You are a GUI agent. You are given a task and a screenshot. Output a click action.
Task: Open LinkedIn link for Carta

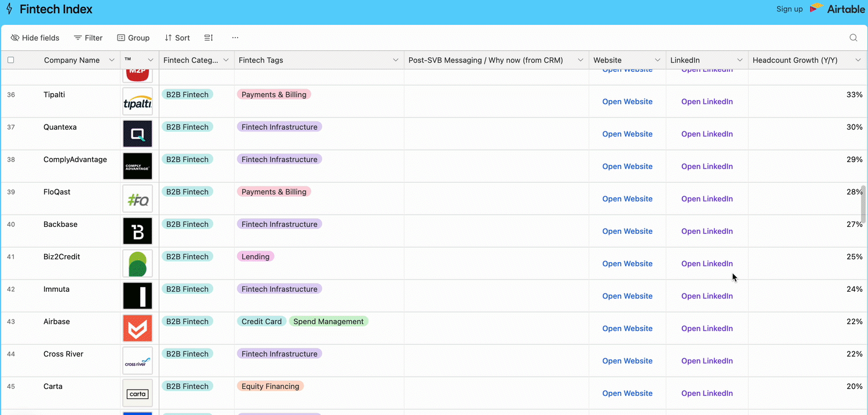coord(707,394)
